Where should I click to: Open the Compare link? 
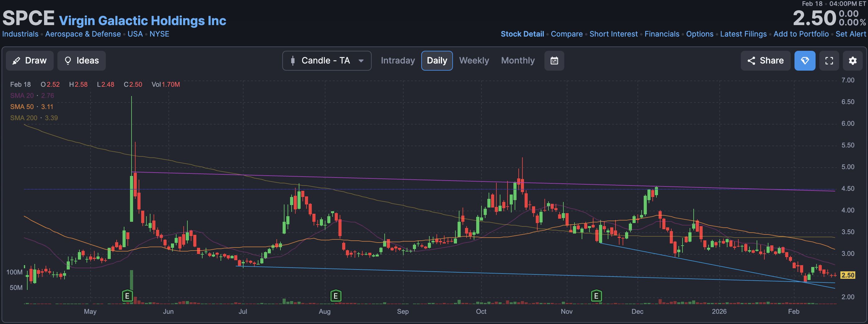[566, 34]
